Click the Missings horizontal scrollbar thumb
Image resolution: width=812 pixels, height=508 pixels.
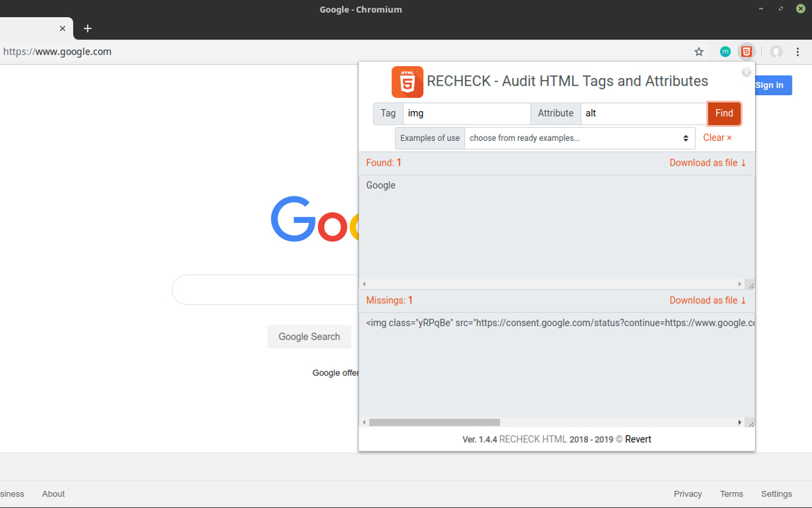(435, 422)
